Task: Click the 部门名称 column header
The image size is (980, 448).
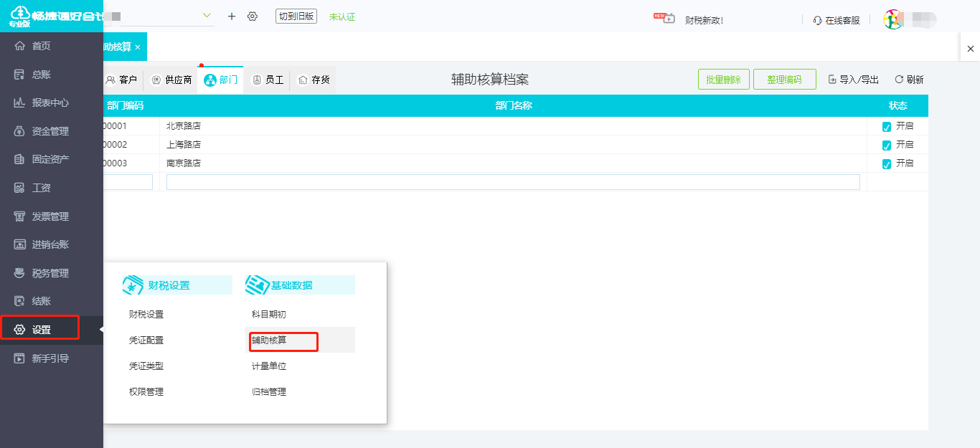Action: [x=513, y=106]
